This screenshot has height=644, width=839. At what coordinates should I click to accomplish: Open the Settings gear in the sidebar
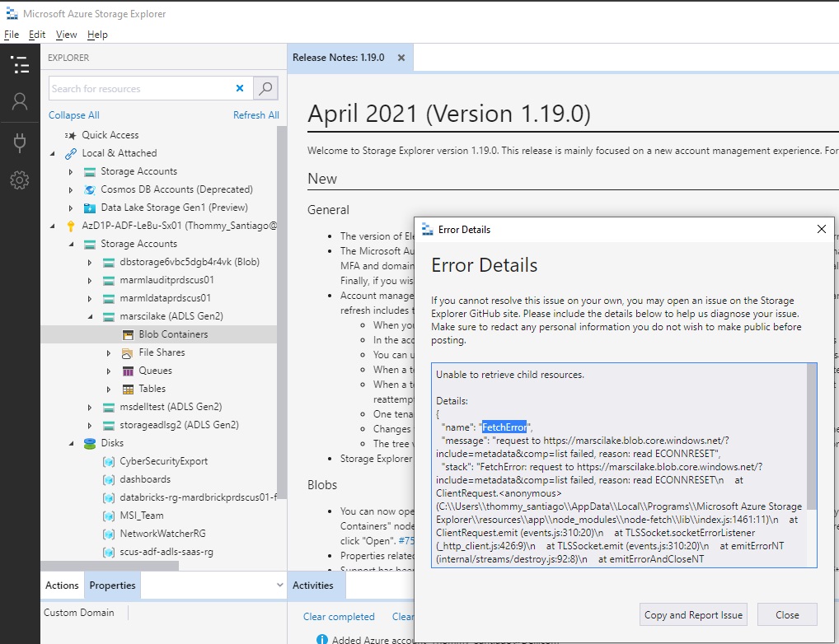pos(20,180)
